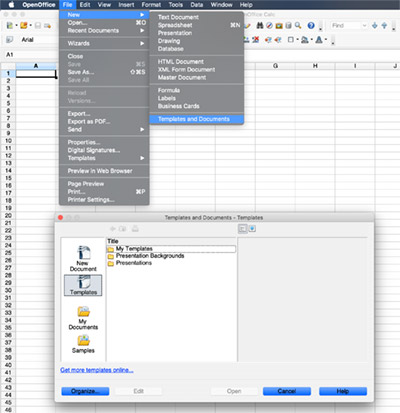The image size is (400, 413).
Task: Follow Get more templates online link
Action: (x=97, y=370)
